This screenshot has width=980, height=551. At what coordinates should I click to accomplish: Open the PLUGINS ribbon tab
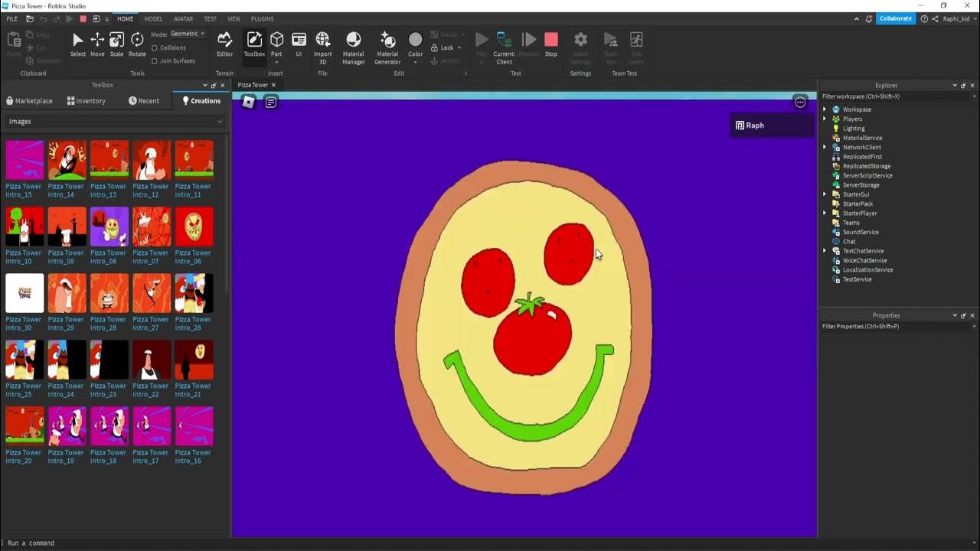[263, 18]
